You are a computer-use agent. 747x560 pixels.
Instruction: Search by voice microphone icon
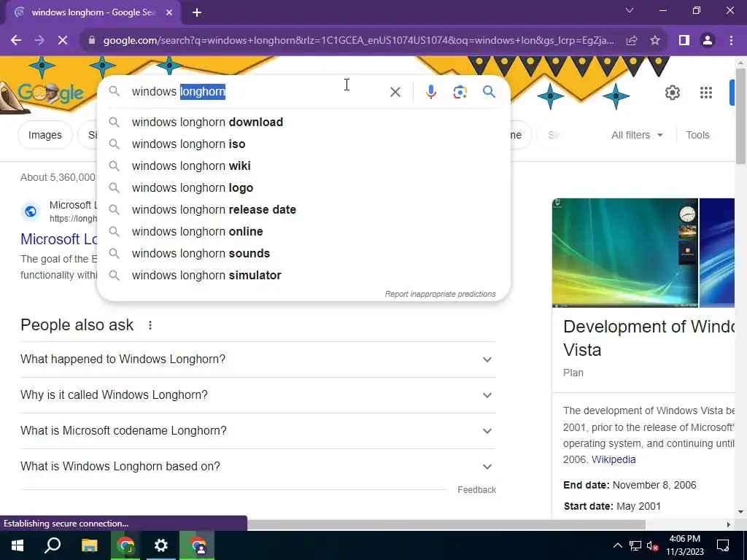[430, 92]
